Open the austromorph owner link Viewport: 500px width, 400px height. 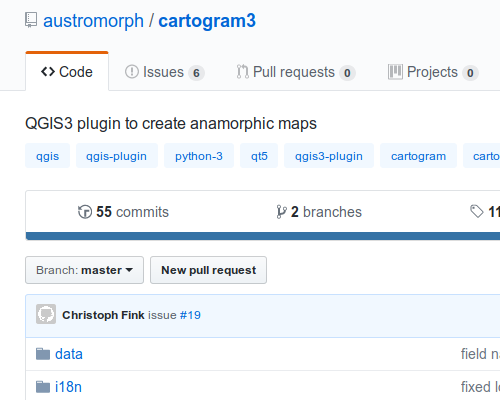(93, 21)
